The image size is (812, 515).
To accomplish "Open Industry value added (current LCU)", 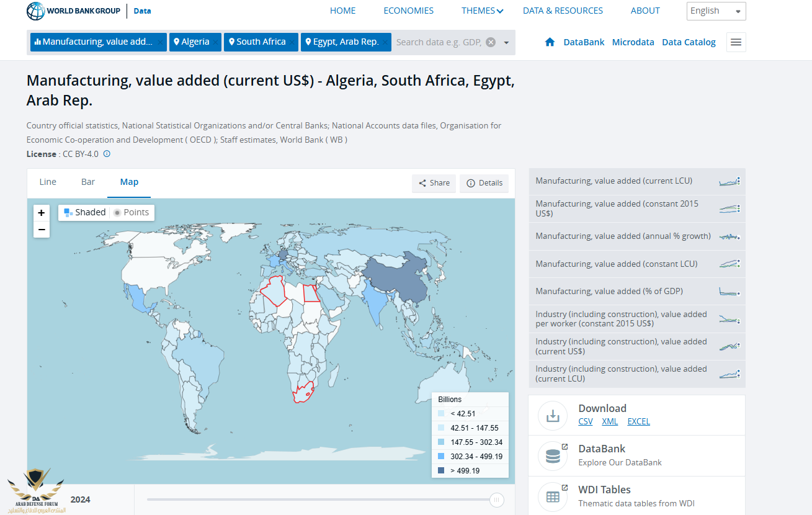I will (x=622, y=374).
